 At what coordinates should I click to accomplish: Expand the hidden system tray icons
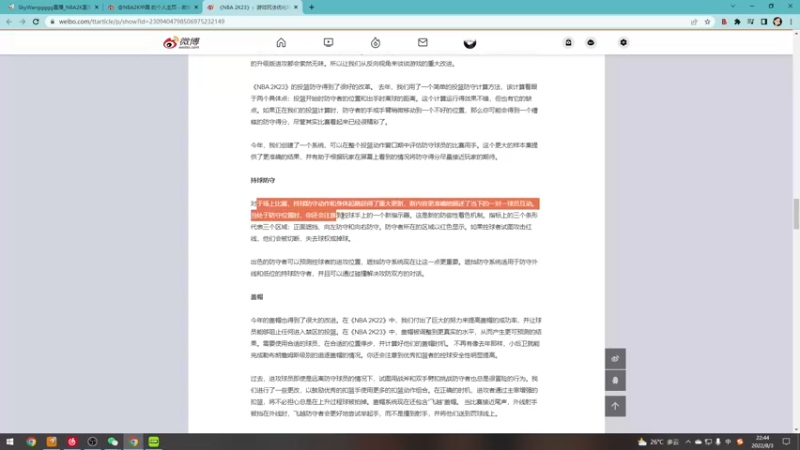688,442
